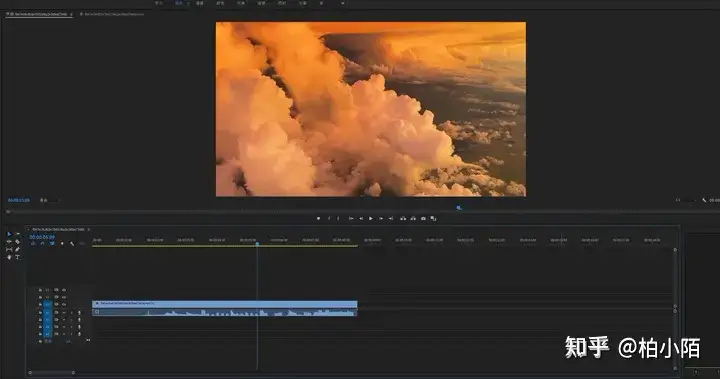Select the Razor tool
720x379 pixels.
point(17,242)
